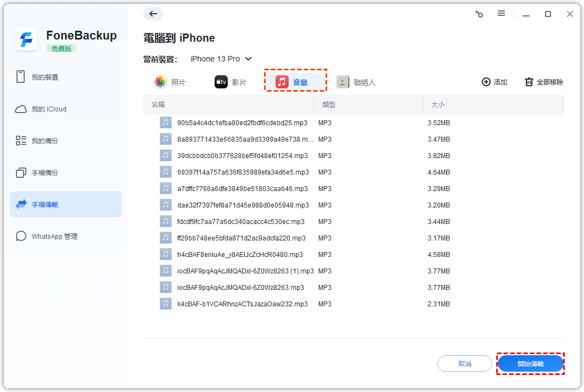
Task: Click the 4.58MB size value
Action: [439, 255]
